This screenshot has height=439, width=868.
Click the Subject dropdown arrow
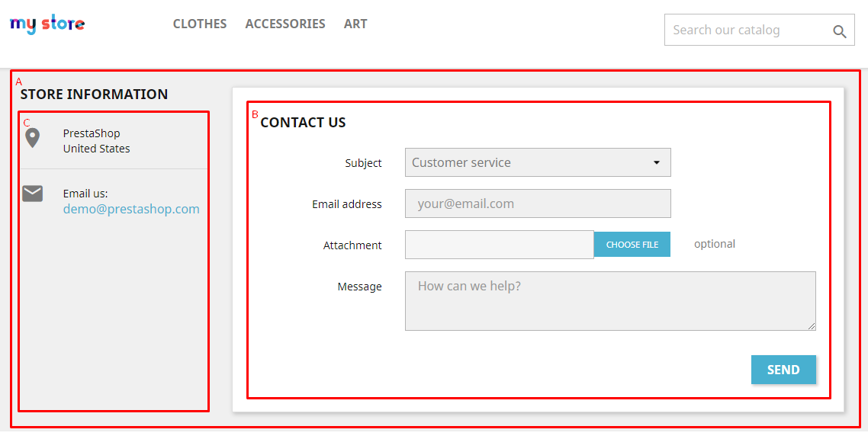656,162
